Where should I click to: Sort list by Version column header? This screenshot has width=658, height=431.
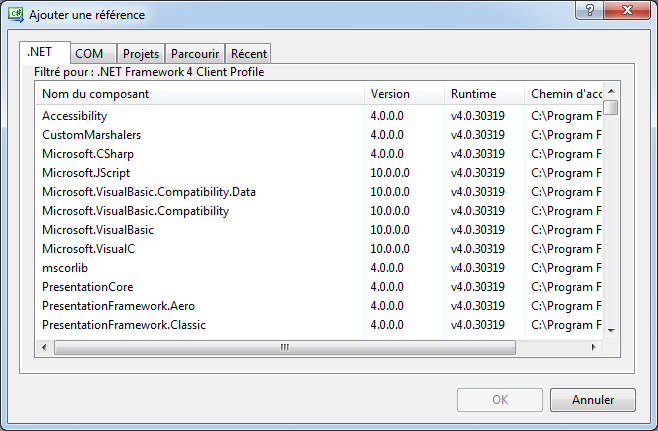point(403,94)
